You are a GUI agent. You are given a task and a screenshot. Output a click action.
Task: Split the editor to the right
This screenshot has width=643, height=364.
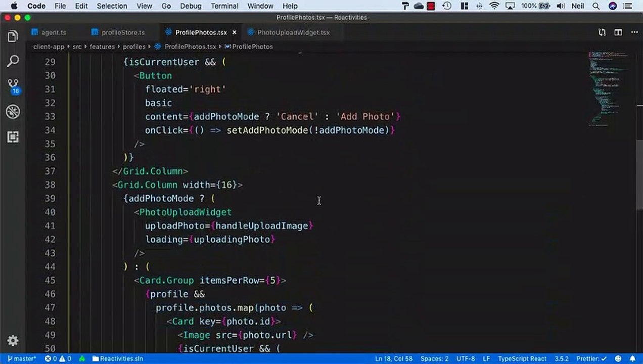click(x=618, y=32)
